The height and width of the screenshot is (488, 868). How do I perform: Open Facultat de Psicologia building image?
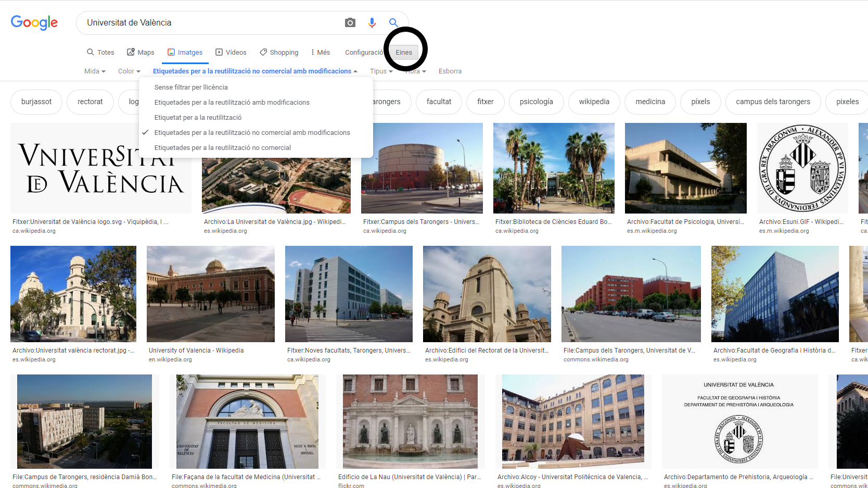[x=686, y=168]
